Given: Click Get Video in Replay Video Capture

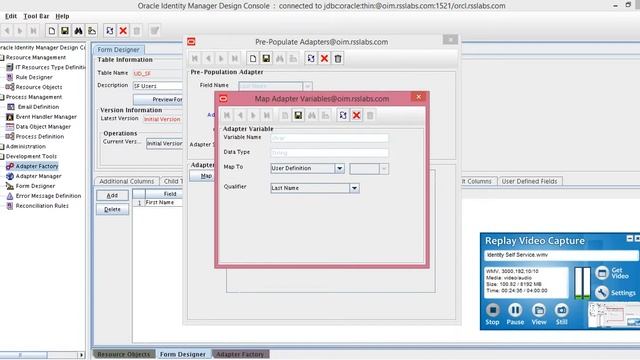Looking at the screenshot, I should coord(612,273).
